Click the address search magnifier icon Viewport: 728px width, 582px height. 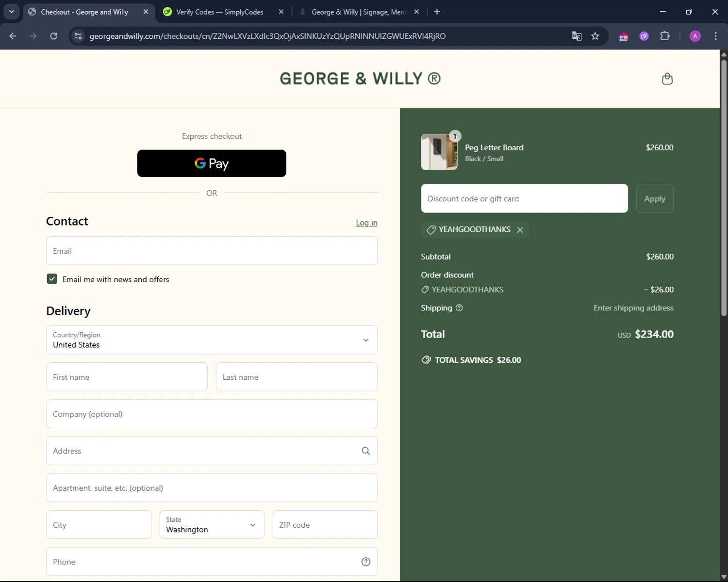366,451
